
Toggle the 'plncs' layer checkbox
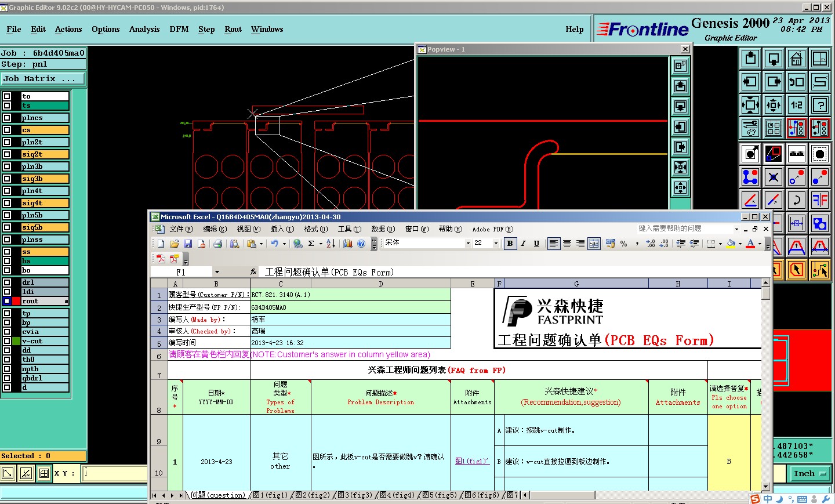[x=7, y=118]
